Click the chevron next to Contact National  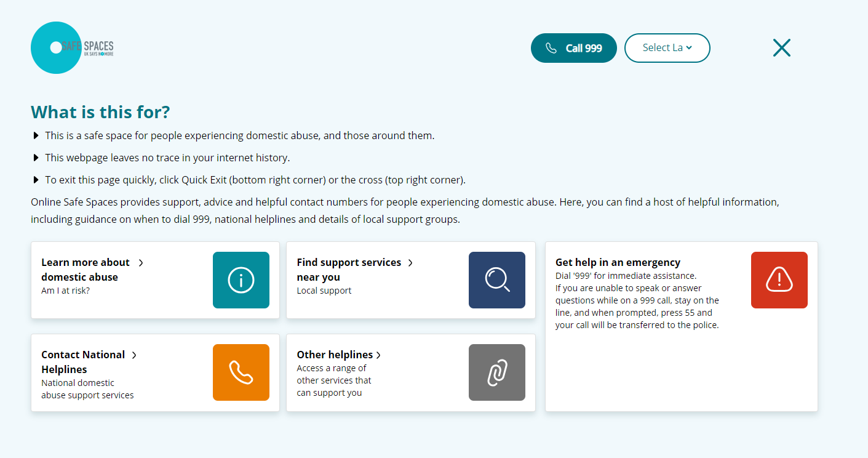[134, 355]
